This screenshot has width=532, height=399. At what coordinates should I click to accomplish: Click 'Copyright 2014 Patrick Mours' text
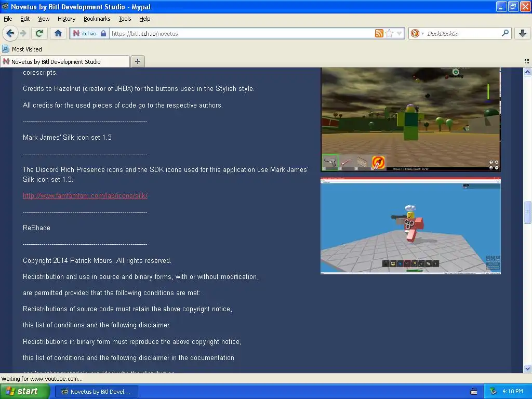[68, 261]
